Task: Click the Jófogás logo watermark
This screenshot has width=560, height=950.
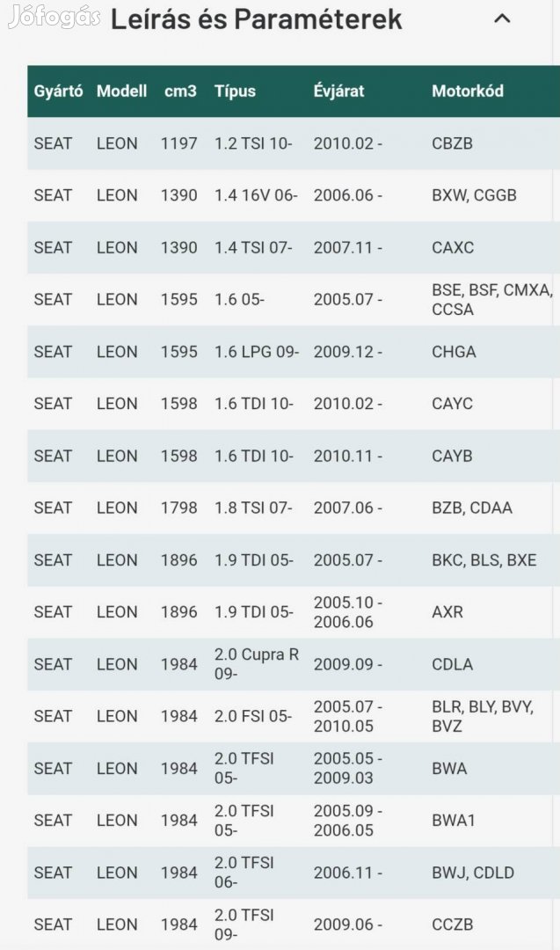Action: tap(55, 17)
